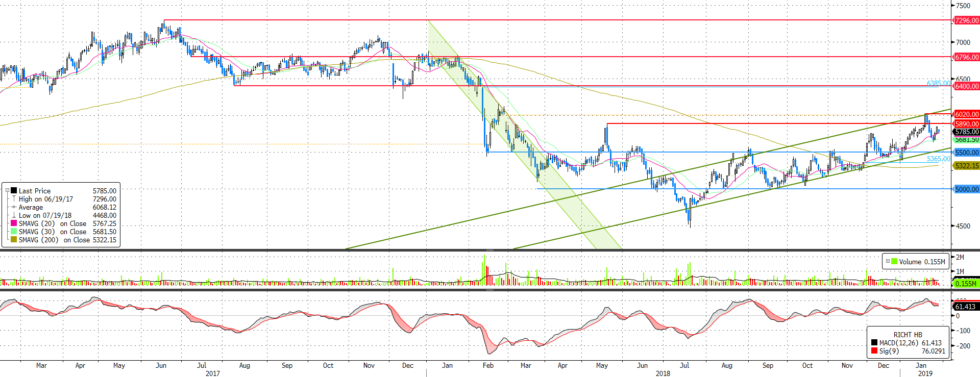Click the 5365.00 cyan level label
This screenshot has width=980, height=377.
point(938,159)
